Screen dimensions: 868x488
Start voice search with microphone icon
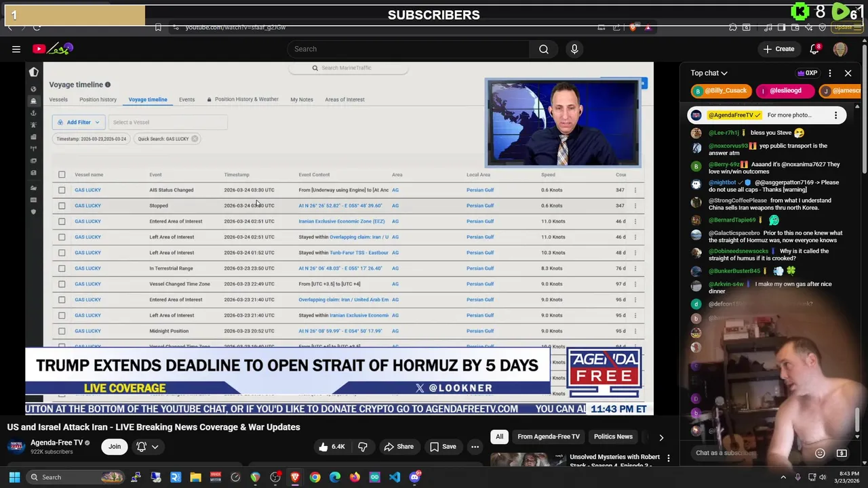pos(574,49)
